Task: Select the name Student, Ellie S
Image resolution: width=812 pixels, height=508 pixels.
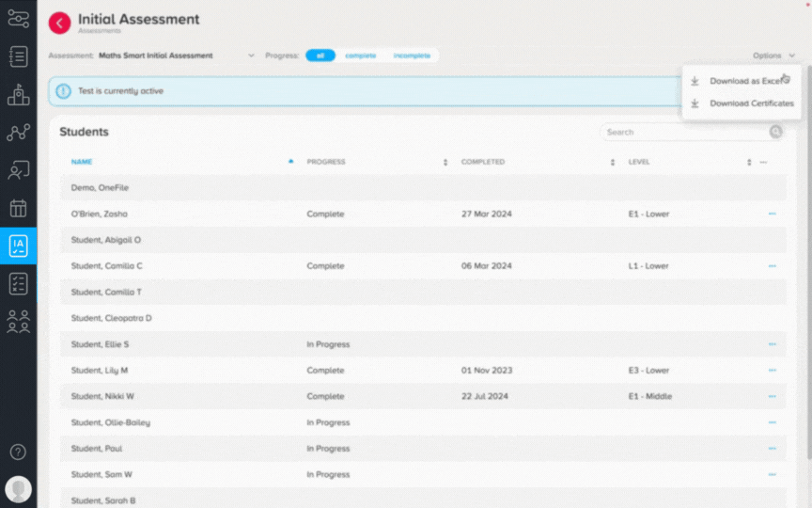Action: tap(100, 344)
